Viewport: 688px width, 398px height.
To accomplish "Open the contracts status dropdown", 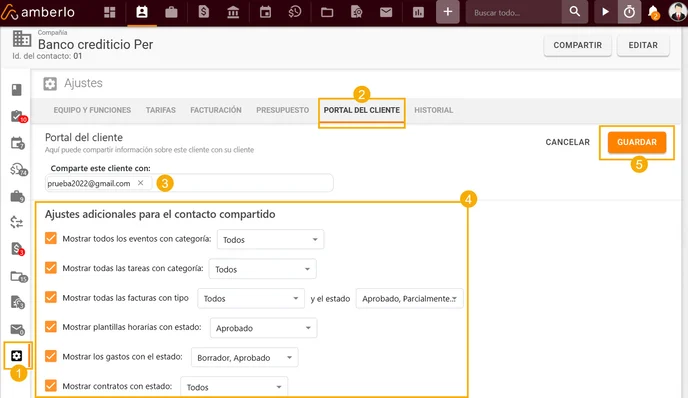I will point(234,387).
